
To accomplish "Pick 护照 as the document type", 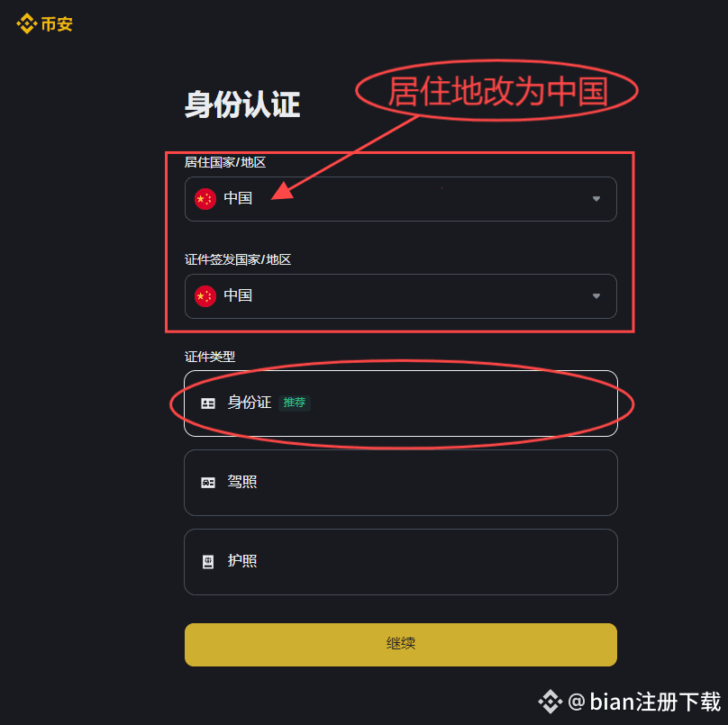I will pyautogui.click(x=401, y=562).
